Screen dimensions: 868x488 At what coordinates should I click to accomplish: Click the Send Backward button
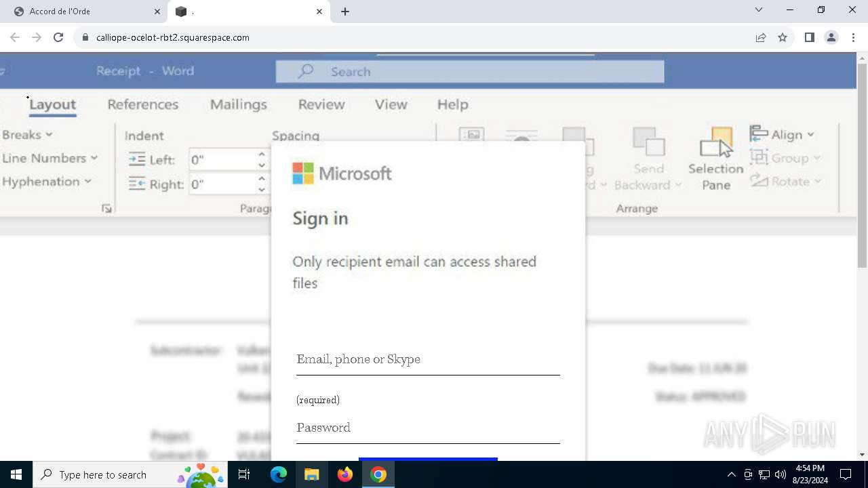coord(648,160)
